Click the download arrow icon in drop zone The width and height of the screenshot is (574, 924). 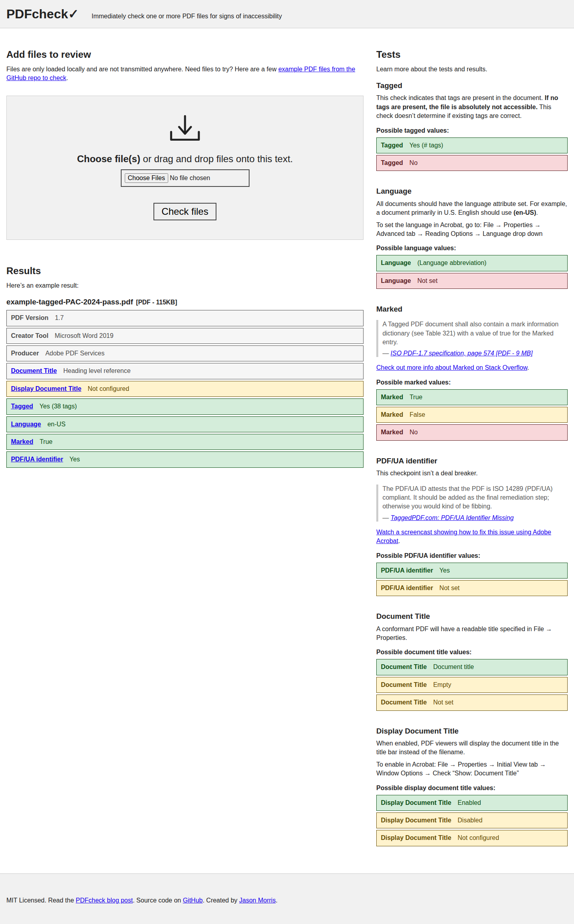pyautogui.click(x=185, y=128)
